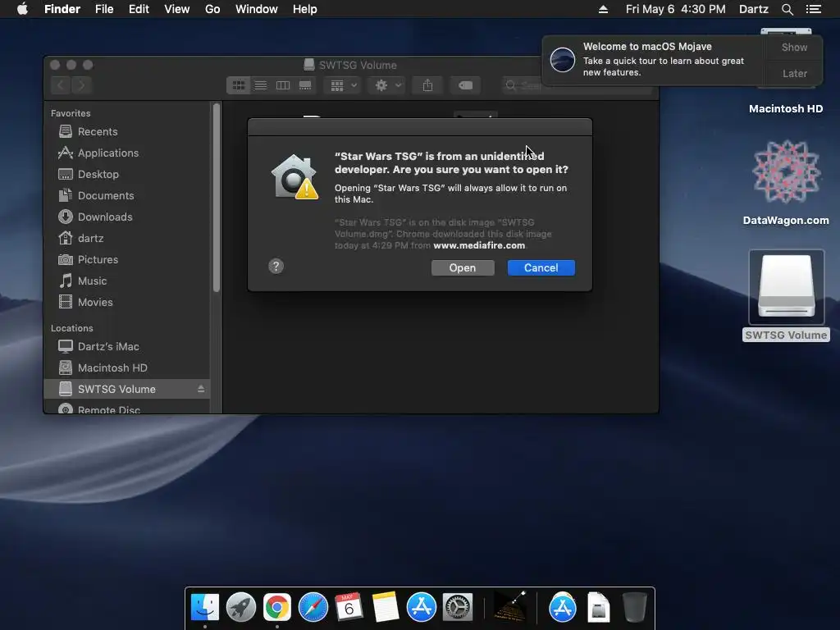Select Desktop in Finder sidebar

pos(127,174)
